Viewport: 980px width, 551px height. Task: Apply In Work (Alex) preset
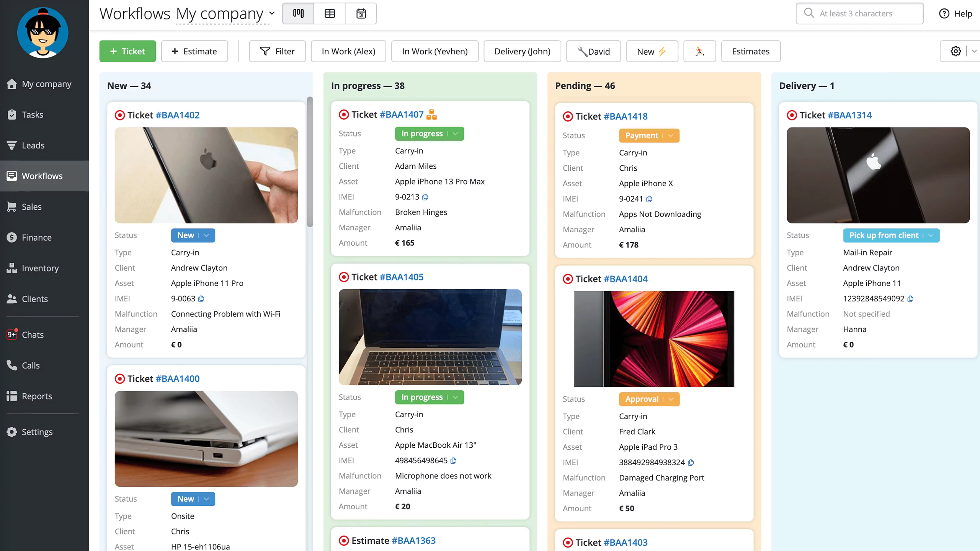(348, 51)
